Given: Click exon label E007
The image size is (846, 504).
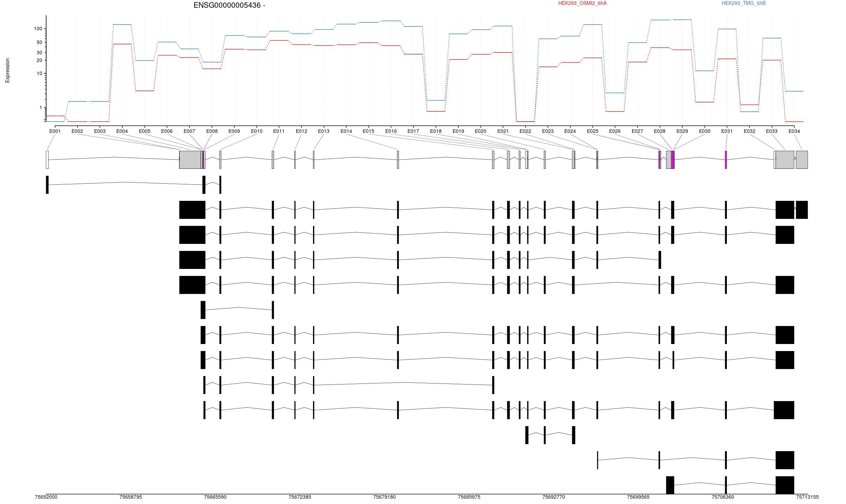Looking at the screenshot, I should (x=189, y=131).
